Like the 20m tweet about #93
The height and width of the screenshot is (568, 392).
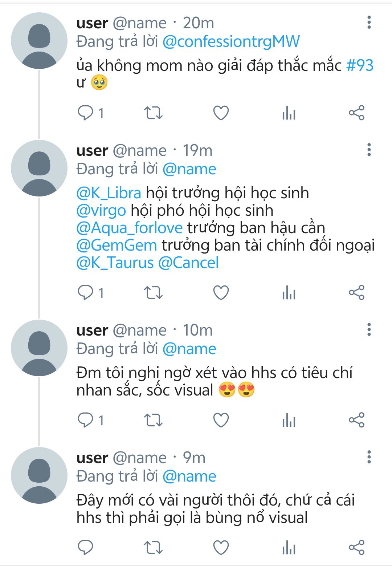(x=221, y=113)
